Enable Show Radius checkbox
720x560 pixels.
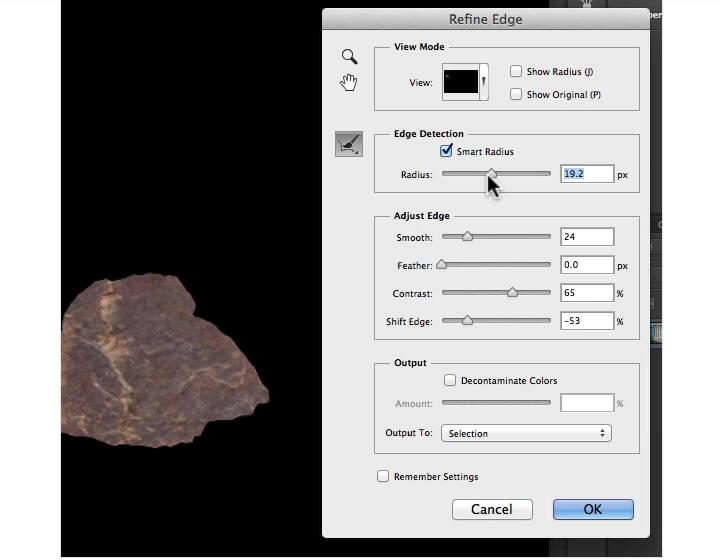516,71
